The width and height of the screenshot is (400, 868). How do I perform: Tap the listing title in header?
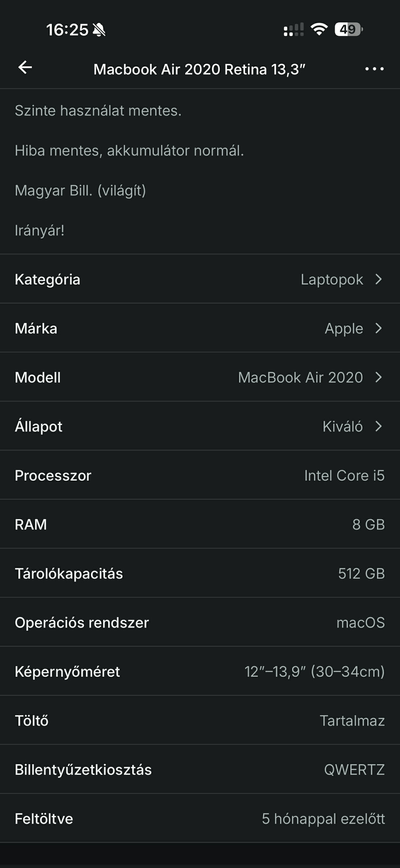click(199, 69)
